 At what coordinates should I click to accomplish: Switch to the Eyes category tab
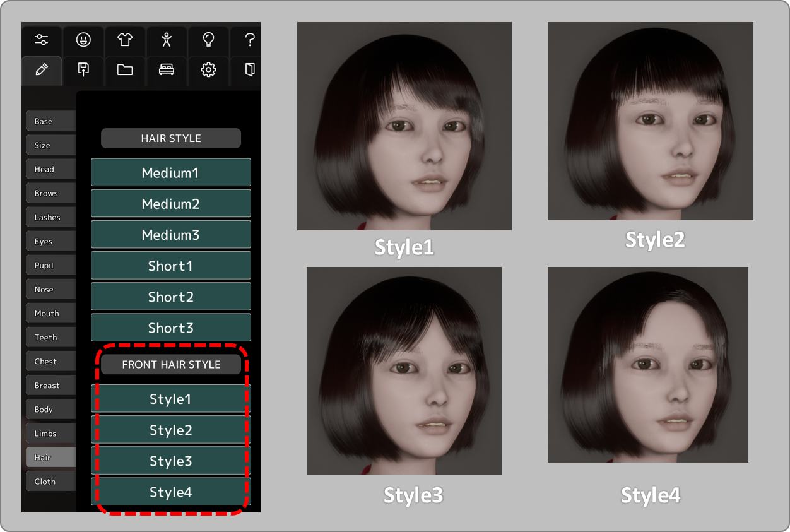click(50, 242)
